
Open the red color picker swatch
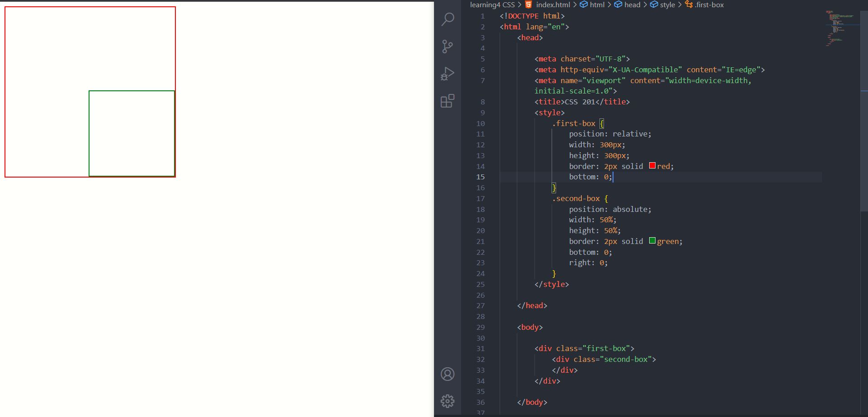pyautogui.click(x=652, y=165)
